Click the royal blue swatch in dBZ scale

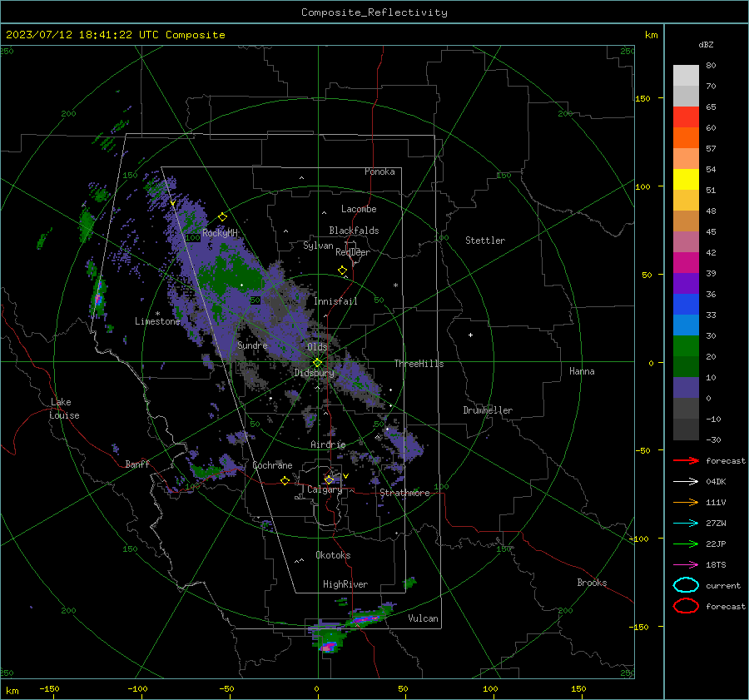coord(686,304)
